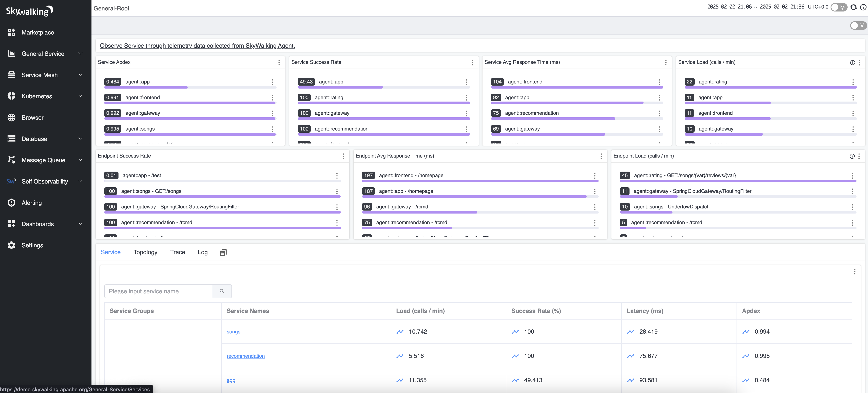Click the Browser globe icon

pos(11,117)
